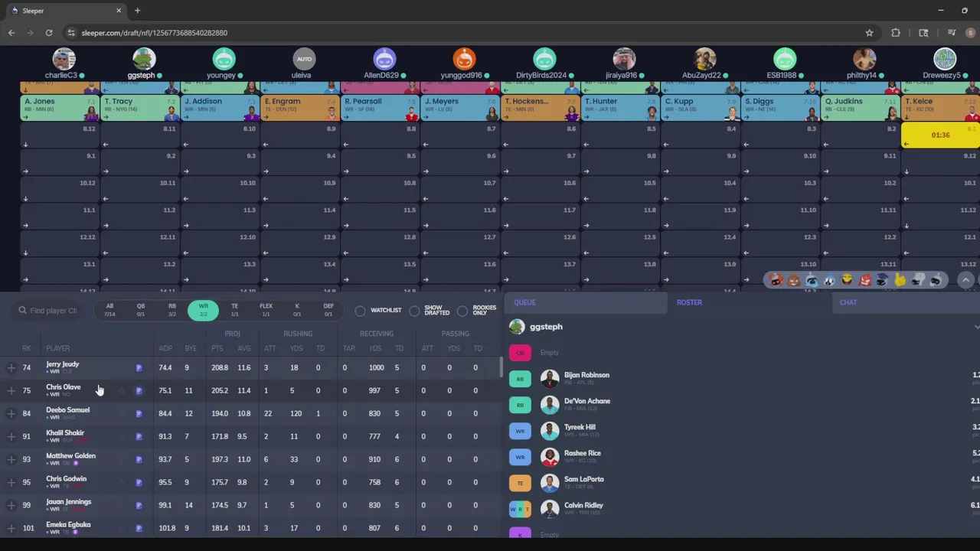
Task: Click the player list vertical scrollbar
Action: (x=501, y=367)
